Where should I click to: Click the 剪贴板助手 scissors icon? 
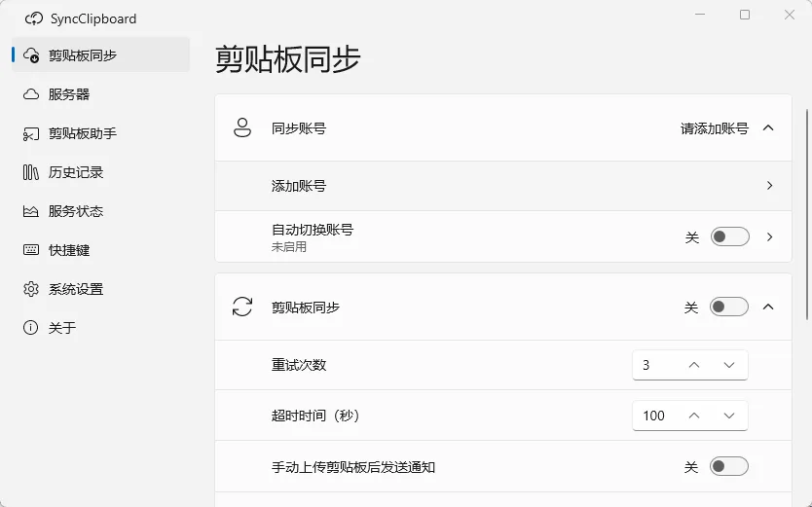tap(31, 133)
